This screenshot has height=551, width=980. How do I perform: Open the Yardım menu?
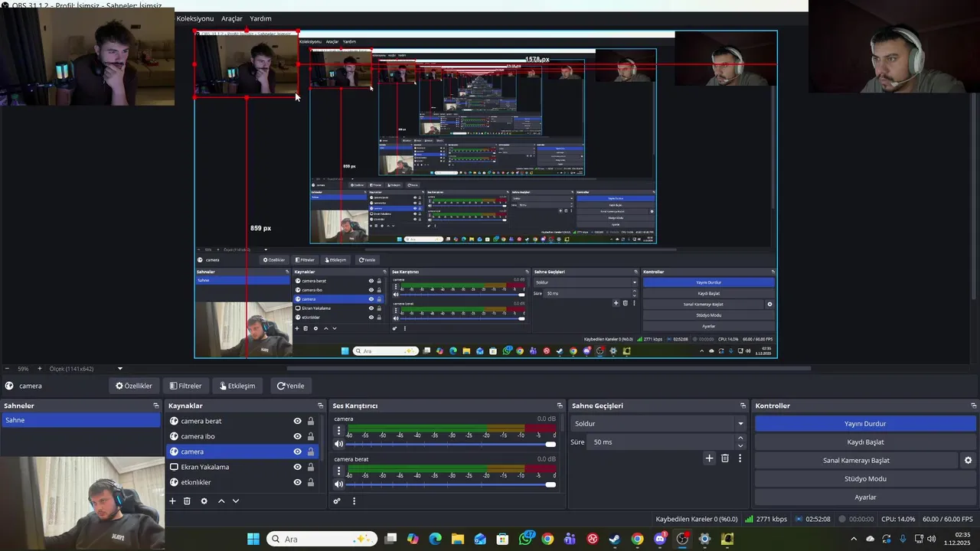click(260, 18)
